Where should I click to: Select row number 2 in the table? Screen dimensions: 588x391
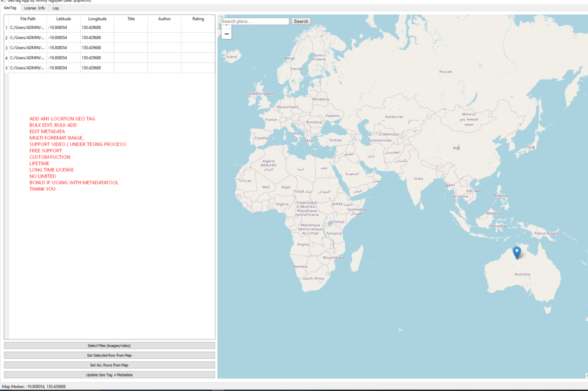5,37
